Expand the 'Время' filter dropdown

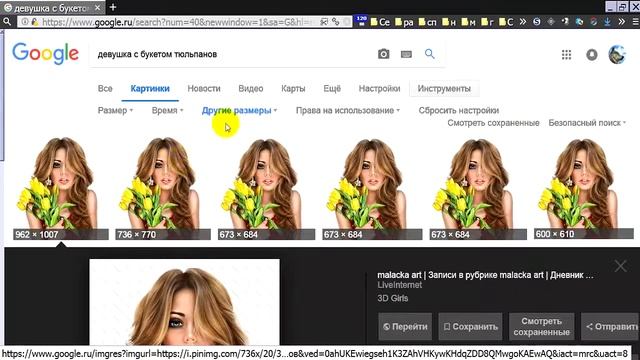pos(167,111)
